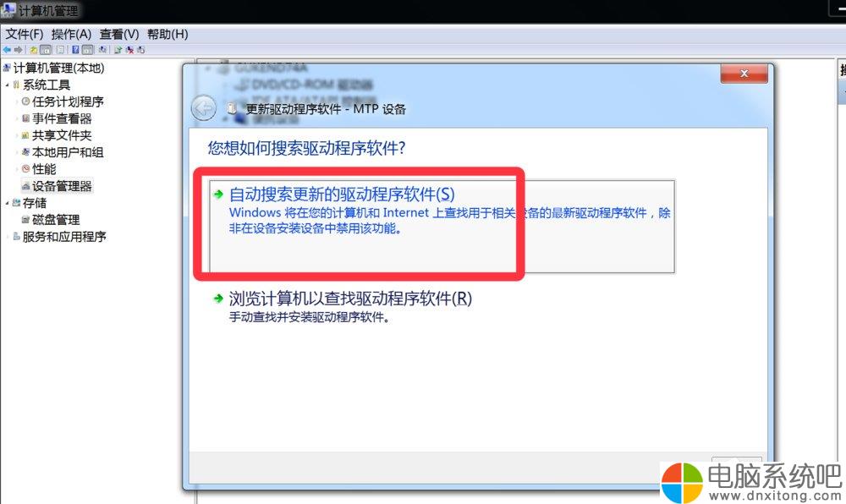Click the Uninstall device red-X toolbar icon

(129, 50)
